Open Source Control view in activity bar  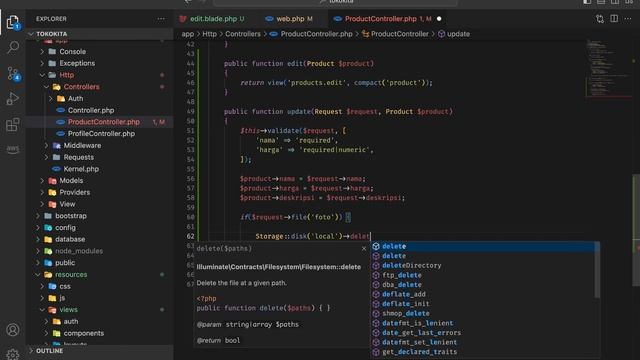click(x=13, y=73)
